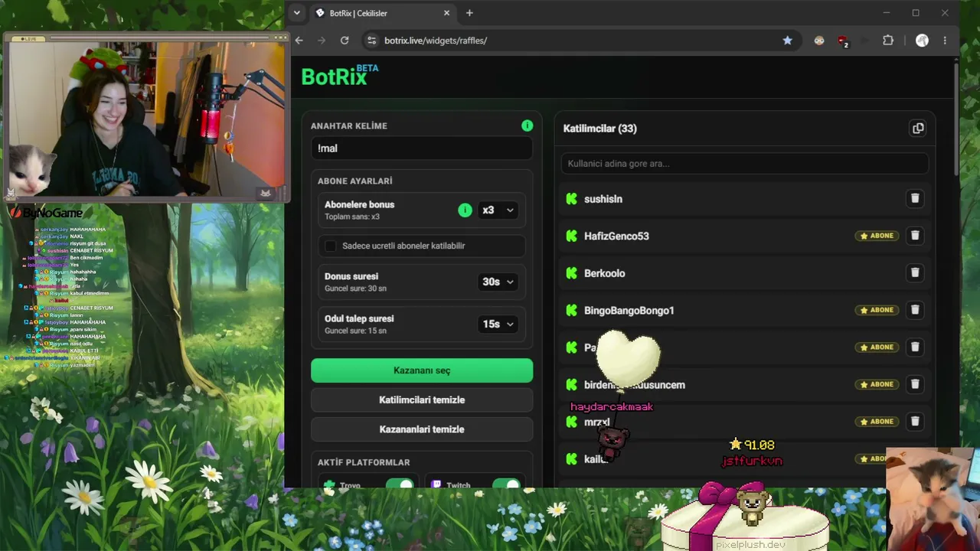
Task: Click the ABONE AYARLARI heading
Action: click(x=355, y=181)
